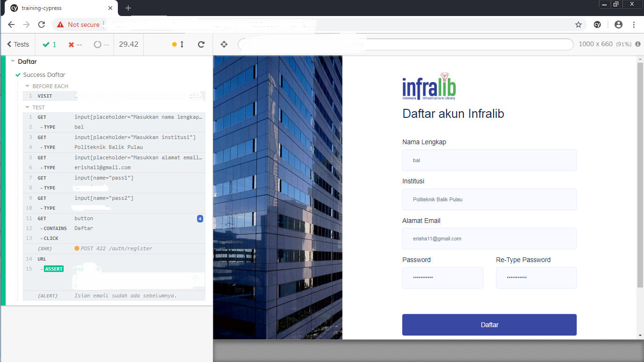
Task: Open Chrome's three-dot menu
Action: [x=634, y=24]
